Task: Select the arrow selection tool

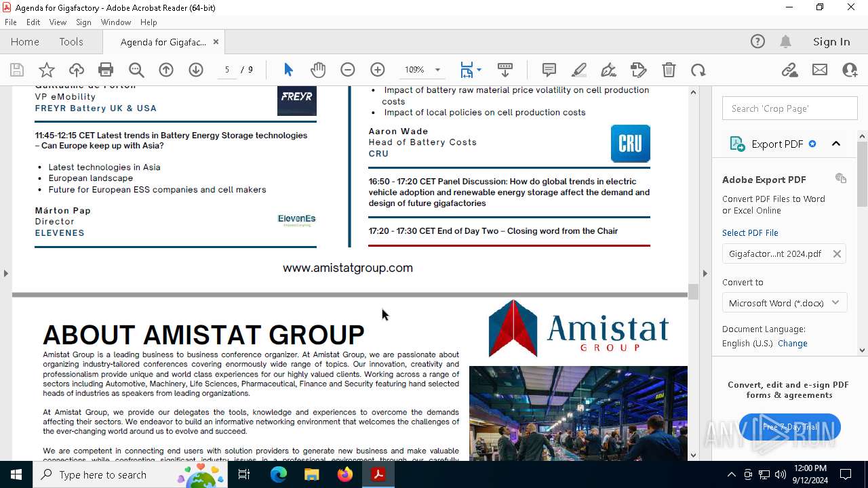Action: (288, 70)
